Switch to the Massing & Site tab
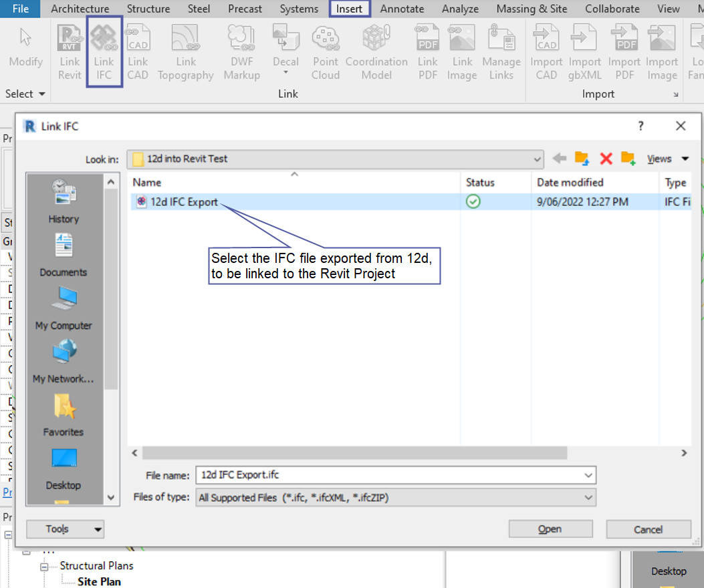The height and width of the screenshot is (588, 704). point(532,9)
